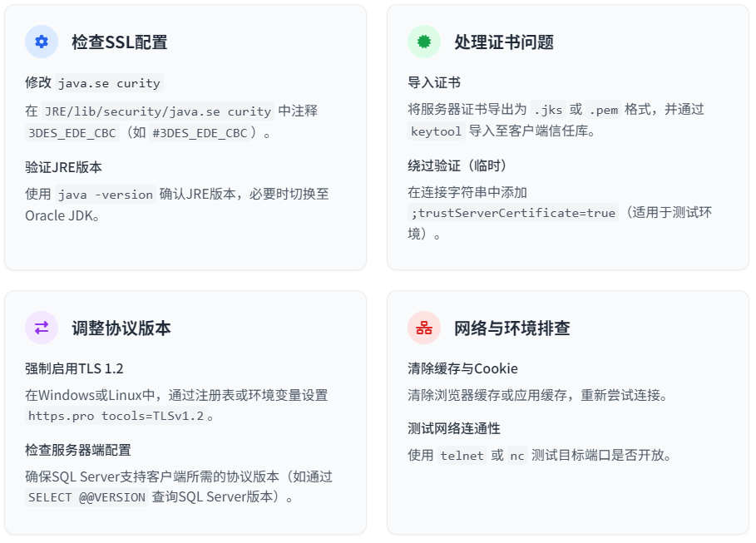Click the ;trustServerCertificate=true code snippet
The height and width of the screenshot is (543, 756).
(x=513, y=213)
